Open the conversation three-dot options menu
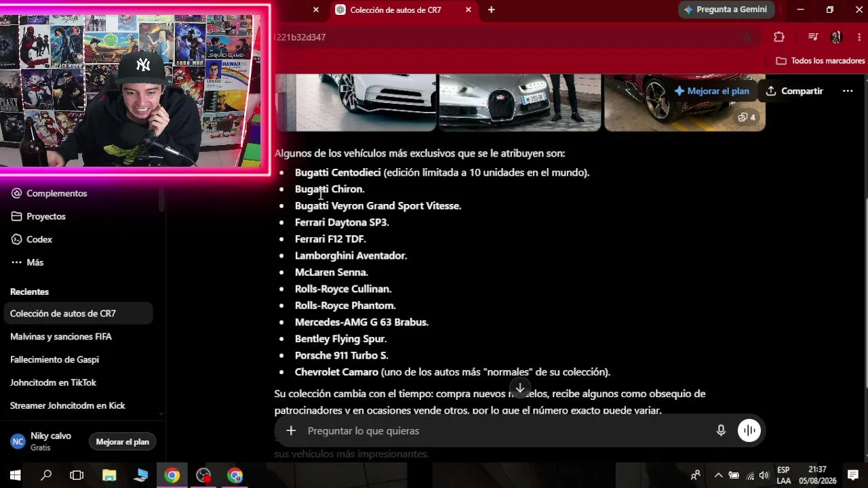 pos(848,91)
